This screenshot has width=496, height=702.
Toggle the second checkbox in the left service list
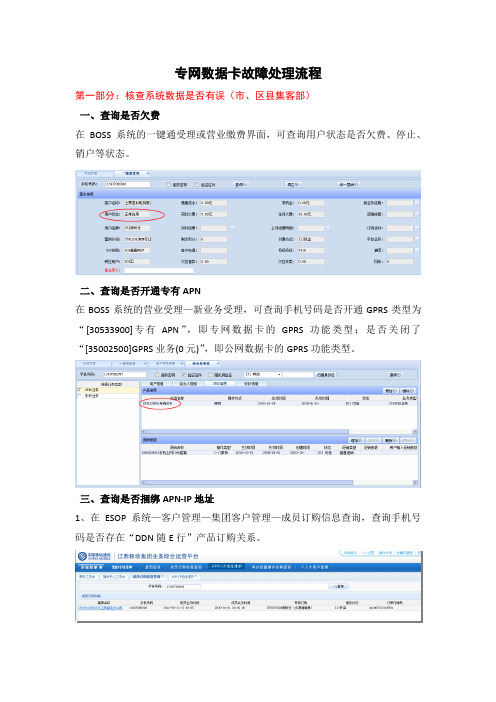pyautogui.click(x=80, y=396)
